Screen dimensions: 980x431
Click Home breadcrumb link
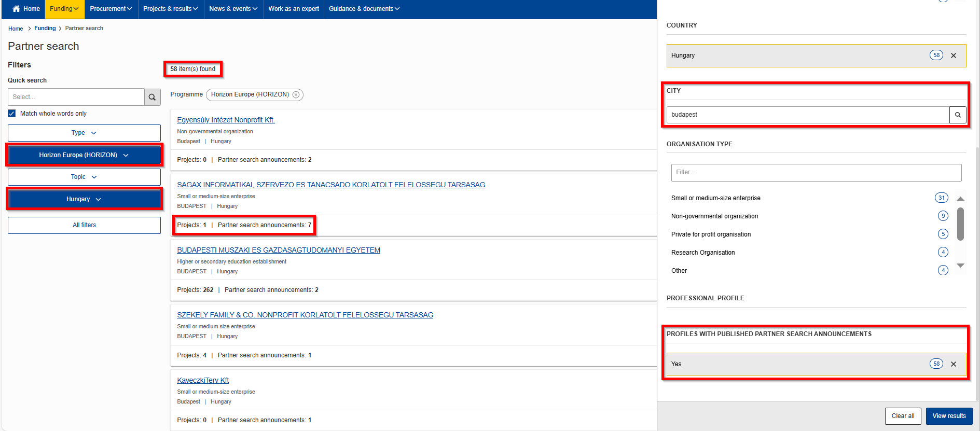coord(16,29)
